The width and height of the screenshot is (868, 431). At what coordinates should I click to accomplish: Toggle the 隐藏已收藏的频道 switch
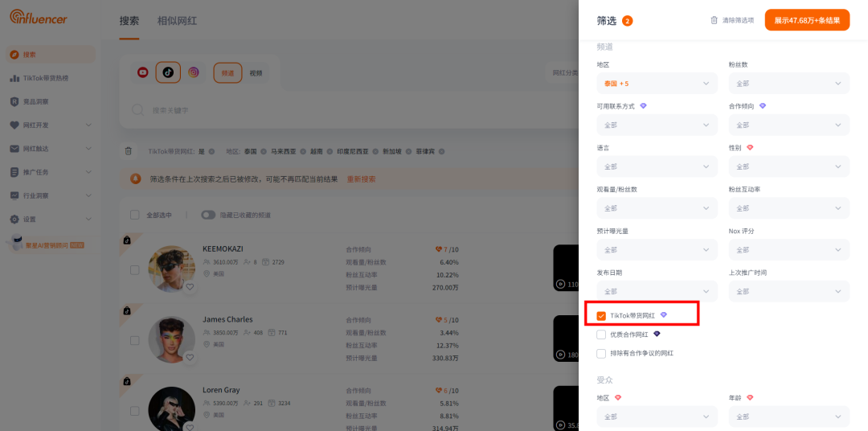click(208, 215)
